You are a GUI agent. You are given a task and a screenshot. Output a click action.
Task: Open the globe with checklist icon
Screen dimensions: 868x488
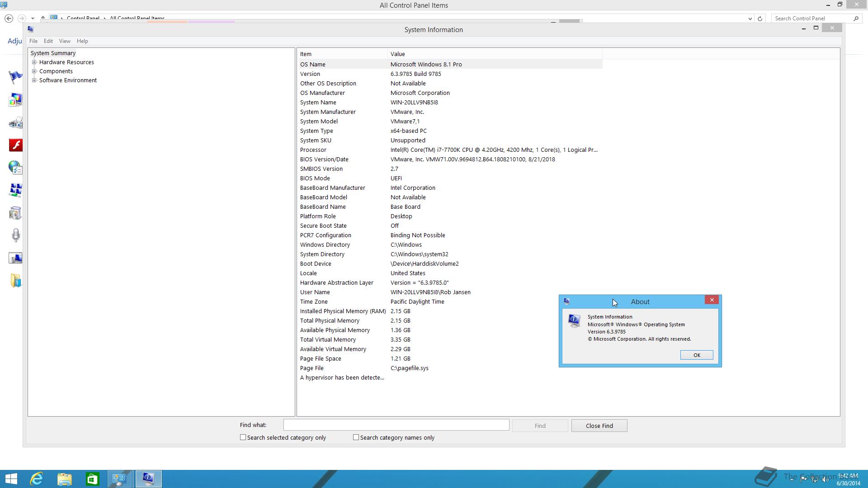point(16,168)
